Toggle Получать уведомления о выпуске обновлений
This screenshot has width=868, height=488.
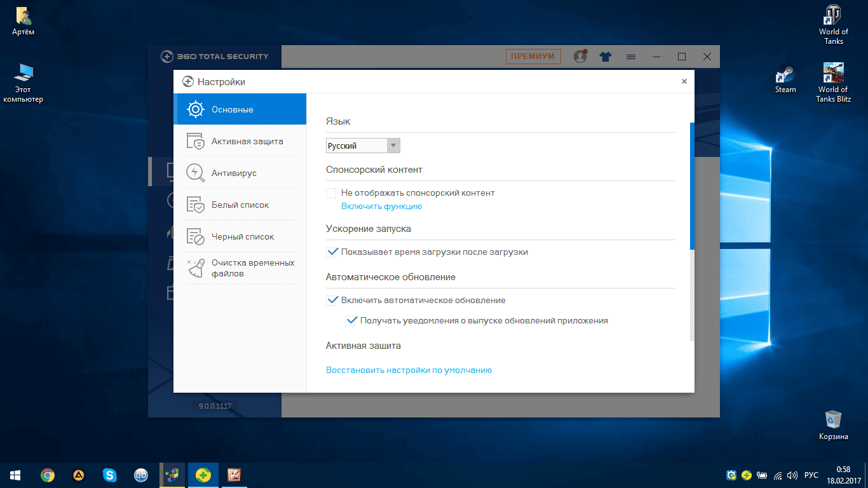point(350,320)
